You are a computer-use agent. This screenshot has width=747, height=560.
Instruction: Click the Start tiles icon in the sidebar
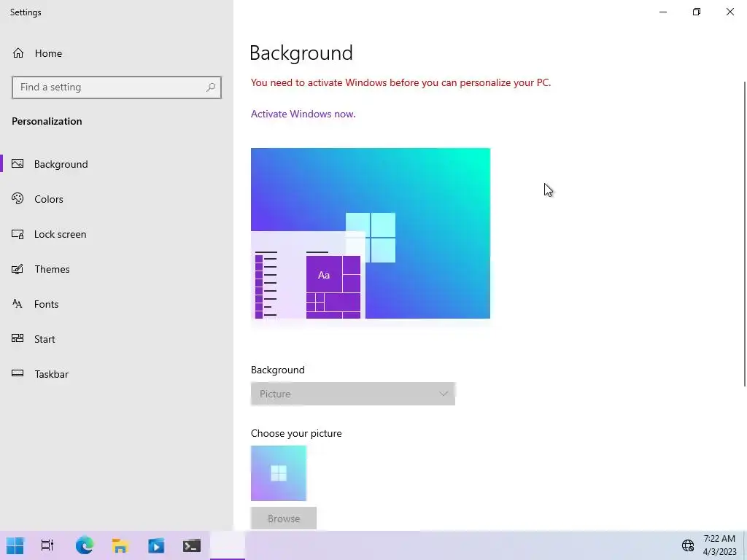18,338
